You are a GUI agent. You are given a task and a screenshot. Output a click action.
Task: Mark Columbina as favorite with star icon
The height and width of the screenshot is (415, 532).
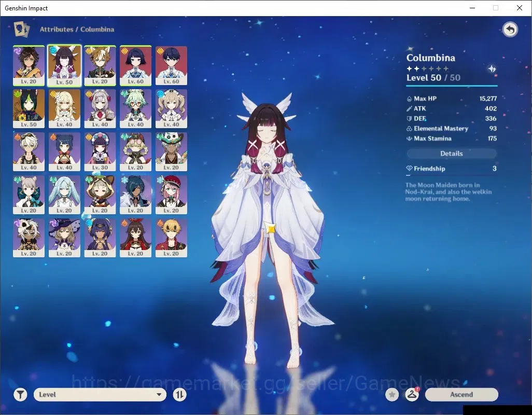pos(392,395)
